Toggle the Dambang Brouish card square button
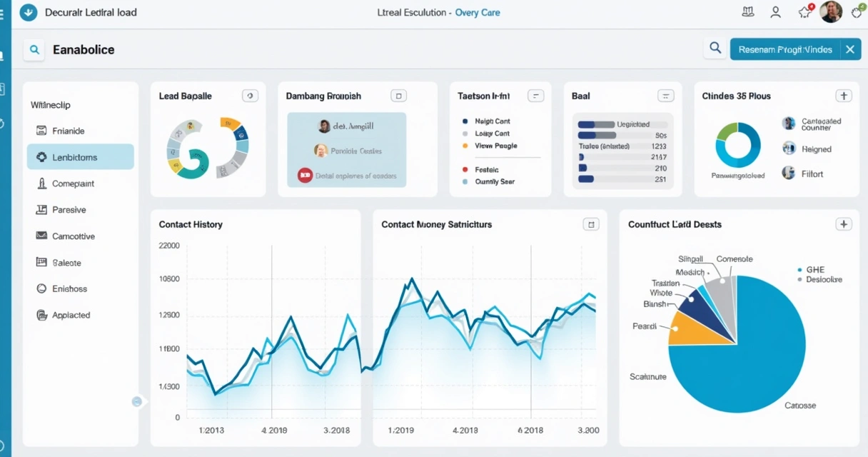 pos(399,96)
